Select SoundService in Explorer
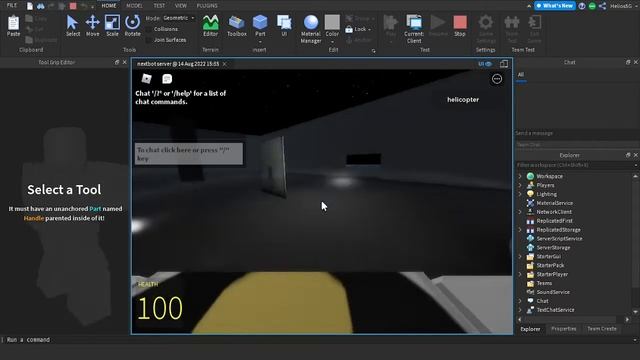The width and height of the screenshot is (640, 360). (553, 292)
